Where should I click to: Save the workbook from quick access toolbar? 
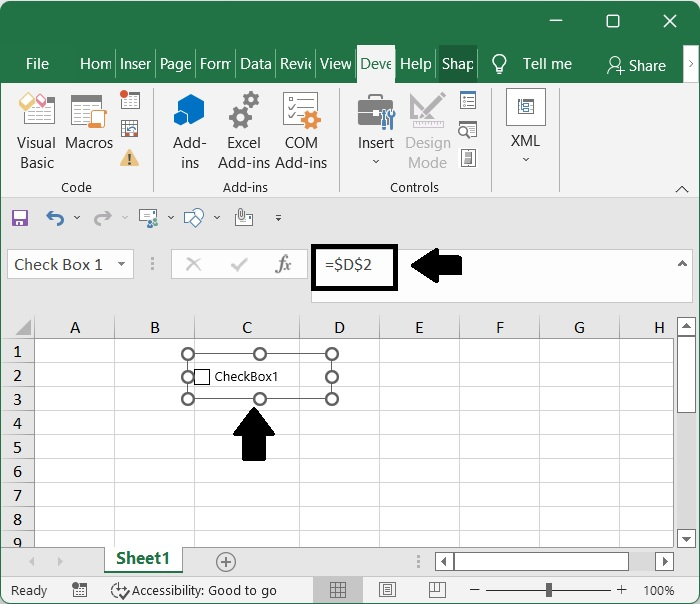click(x=20, y=218)
